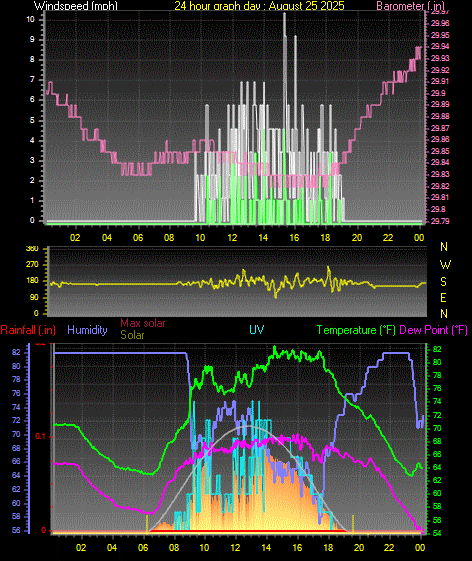Click the 24 hour graph day title
Screen dimensions: 472x561
[259, 6]
